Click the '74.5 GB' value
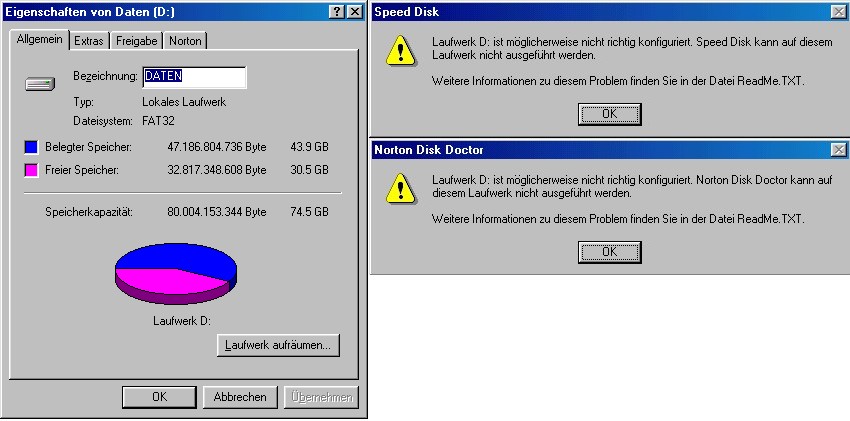 pyautogui.click(x=310, y=212)
